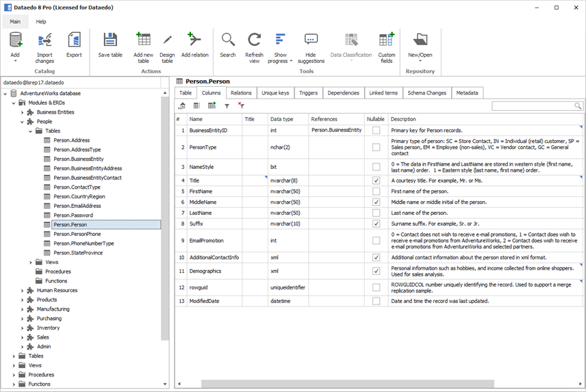Click the Add new table icon
The width and height of the screenshot is (586, 392).
pyautogui.click(x=143, y=40)
